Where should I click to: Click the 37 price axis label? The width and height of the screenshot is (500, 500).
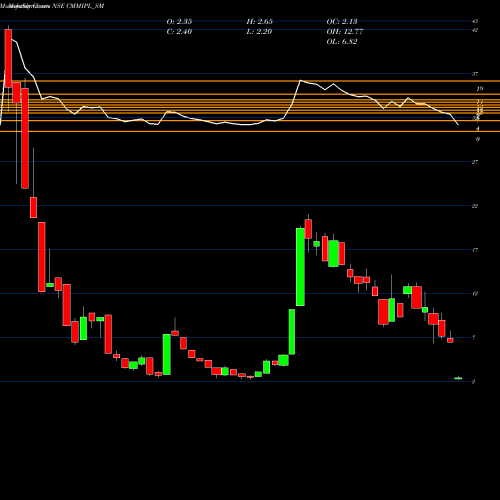(x=475, y=74)
